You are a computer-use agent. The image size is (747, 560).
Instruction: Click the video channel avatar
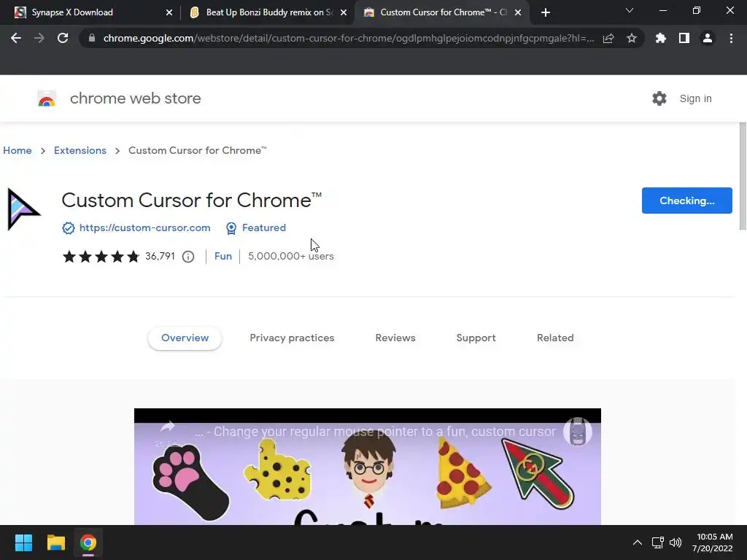click(578, 432)
